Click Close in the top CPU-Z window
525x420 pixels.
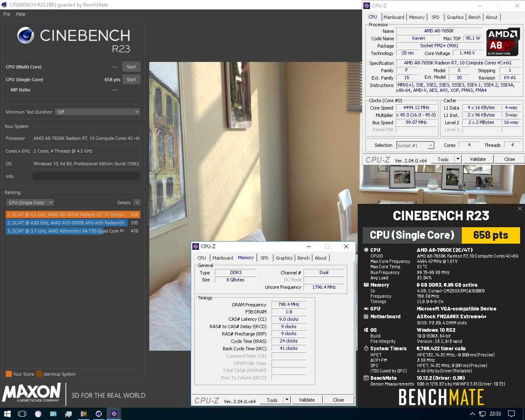[x=509, y=159]
